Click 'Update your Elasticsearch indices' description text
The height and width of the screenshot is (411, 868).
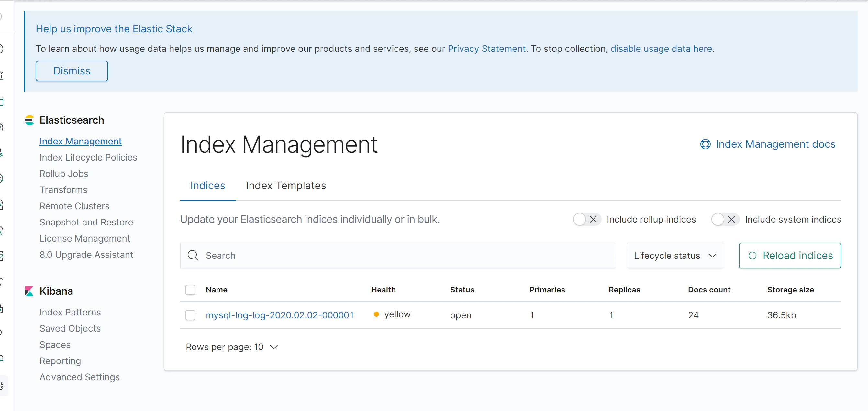[x=310, y=220]
